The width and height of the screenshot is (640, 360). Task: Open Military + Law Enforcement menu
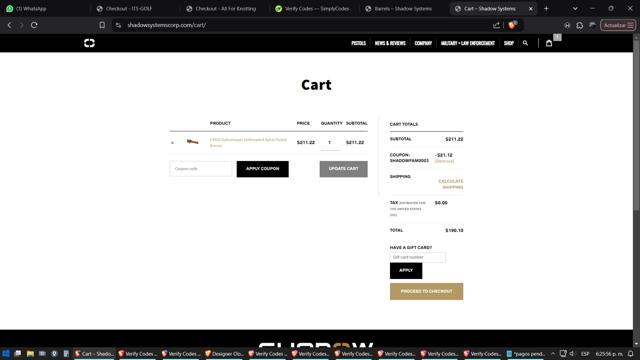(468, 43)
